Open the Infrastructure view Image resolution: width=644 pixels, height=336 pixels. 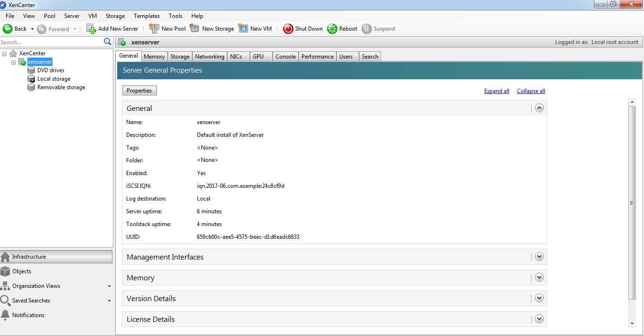pyautogui.click(x=56, y=257)
